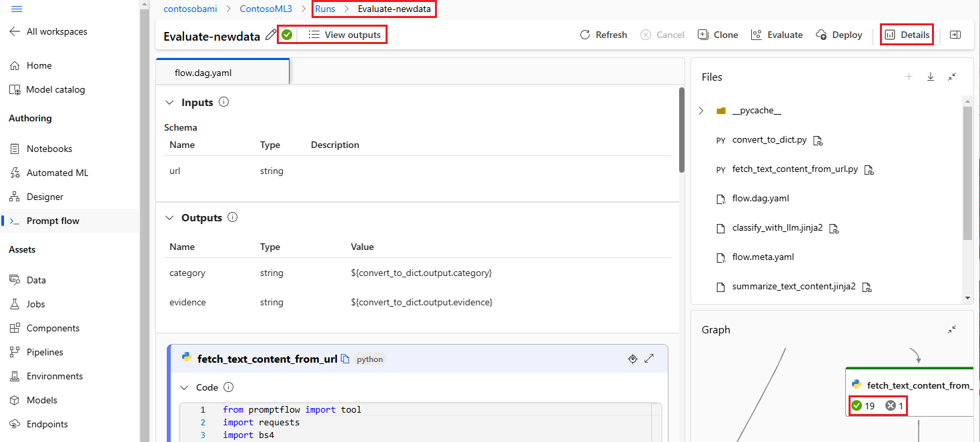Click the 1 failed count in graph node
The image size is (980, 442).
894,405
